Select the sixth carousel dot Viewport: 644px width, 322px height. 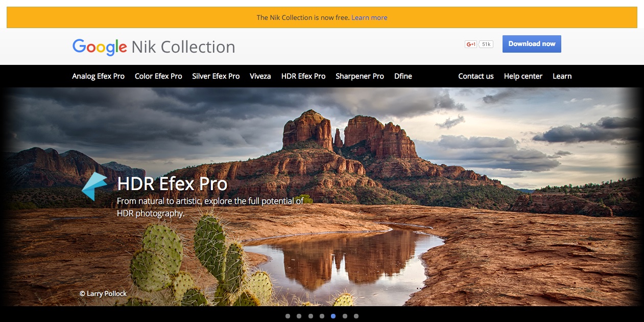click(345, 316)
